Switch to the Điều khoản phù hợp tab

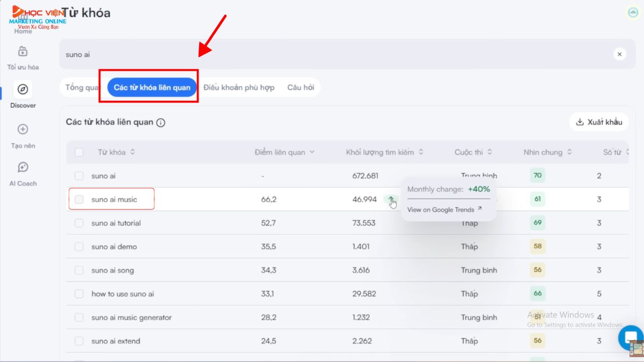[x=239, y=87]
